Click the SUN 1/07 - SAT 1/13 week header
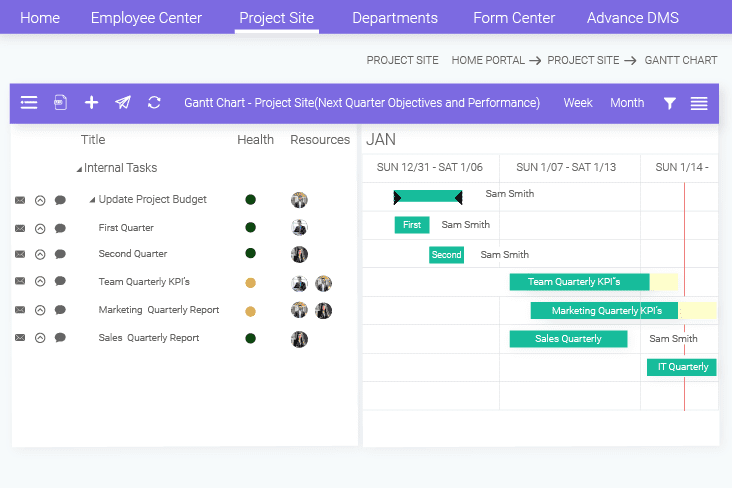 pyautogui.click(x=566, y=167)
